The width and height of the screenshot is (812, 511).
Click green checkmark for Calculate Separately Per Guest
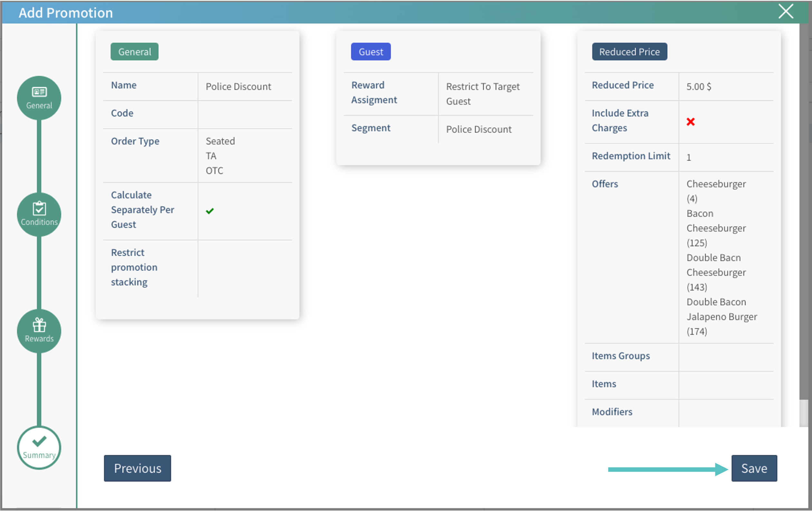coord(210,211)
